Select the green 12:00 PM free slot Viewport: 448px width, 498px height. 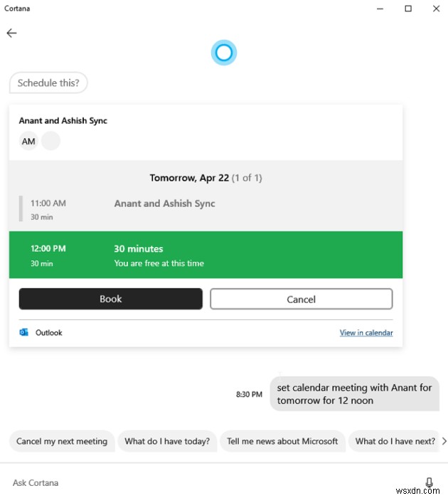tap(206, 255)
